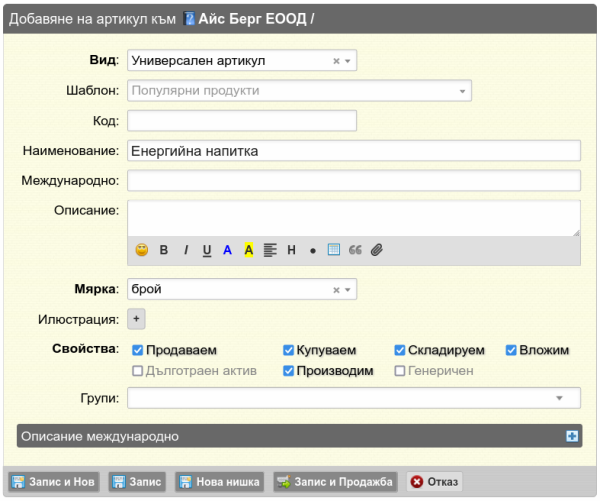Image resolution: width=600 pixels, height=501 pixels.
Task: Expand Описание международно with plus icon
Action: (x=572, y=436)
